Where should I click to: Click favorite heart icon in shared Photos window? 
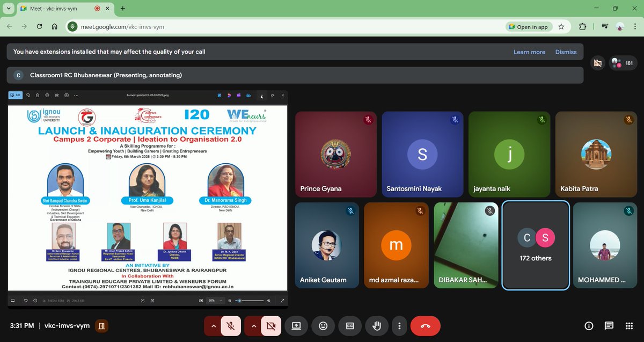pos(25,301)
